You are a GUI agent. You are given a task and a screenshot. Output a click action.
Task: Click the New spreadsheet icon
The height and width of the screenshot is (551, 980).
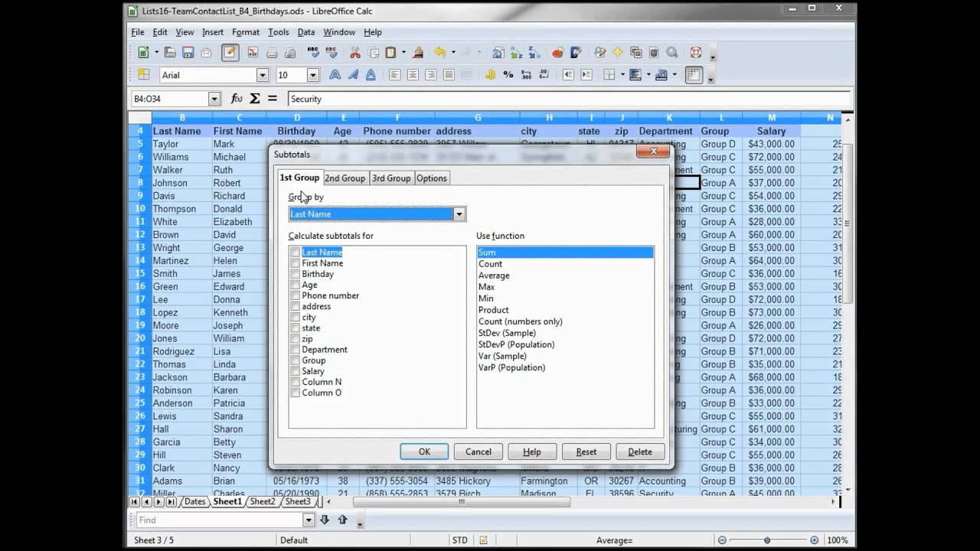[143, 53]
